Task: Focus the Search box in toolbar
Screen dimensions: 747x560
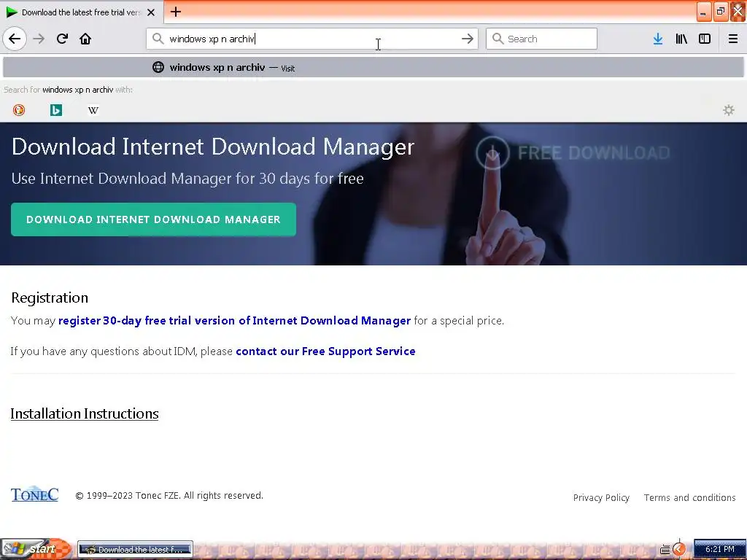Action: coord(541,39)
